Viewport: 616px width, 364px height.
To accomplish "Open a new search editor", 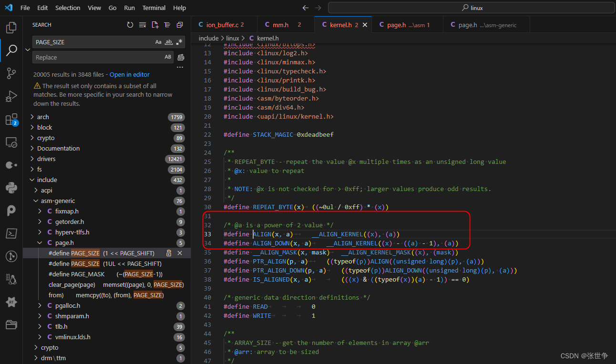I will point(155,25).
